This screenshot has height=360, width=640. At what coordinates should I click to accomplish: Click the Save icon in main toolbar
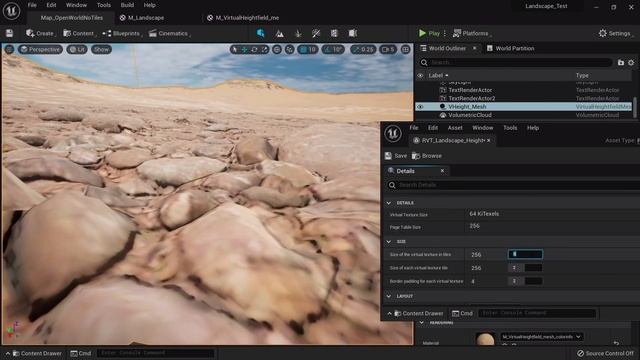(x=9, y=33)
